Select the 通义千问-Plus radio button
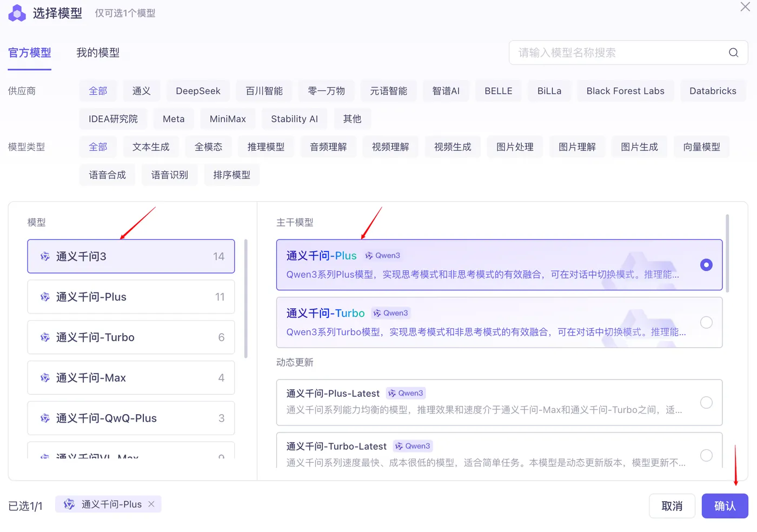Viewport: 757px width, 532px height. tap(706, 265)
